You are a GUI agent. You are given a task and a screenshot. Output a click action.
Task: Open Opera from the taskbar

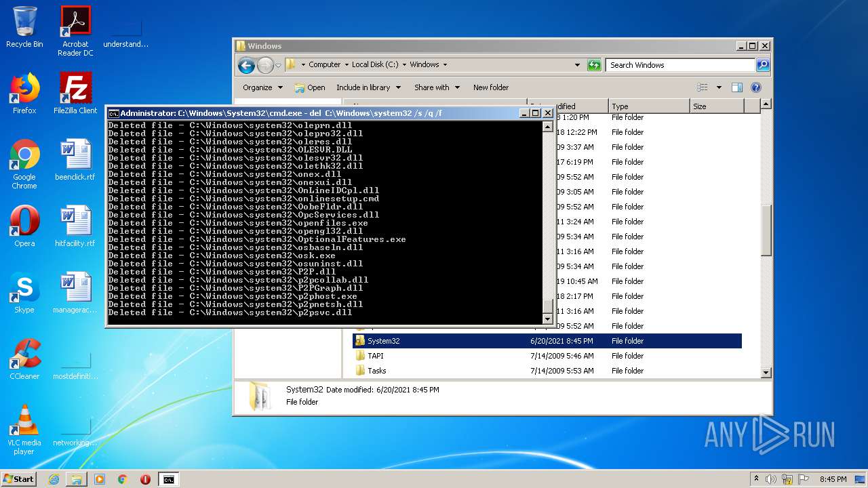(x=145, y=479)
